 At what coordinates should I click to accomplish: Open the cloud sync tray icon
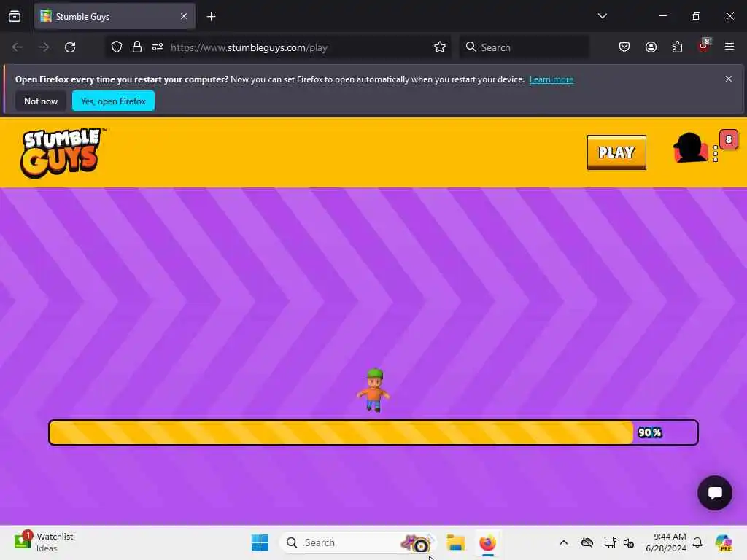click(x=587, y=542)
